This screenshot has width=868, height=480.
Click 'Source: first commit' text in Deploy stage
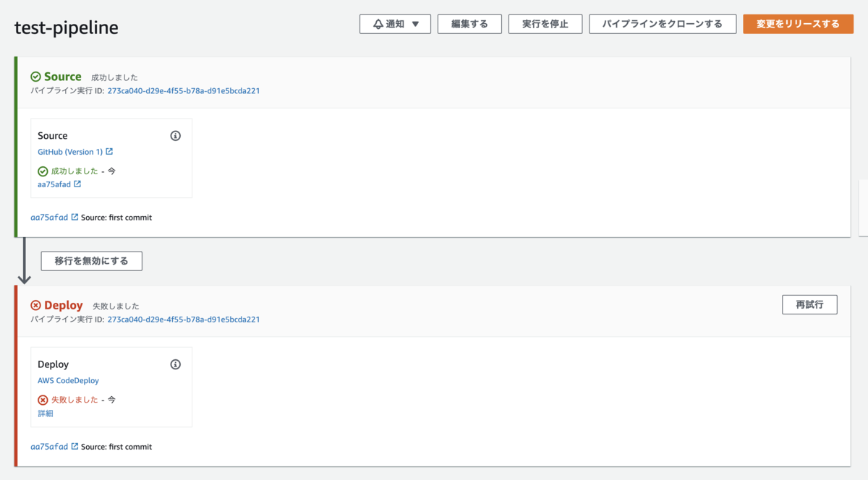pyautogui.click(x=116, y=447)
